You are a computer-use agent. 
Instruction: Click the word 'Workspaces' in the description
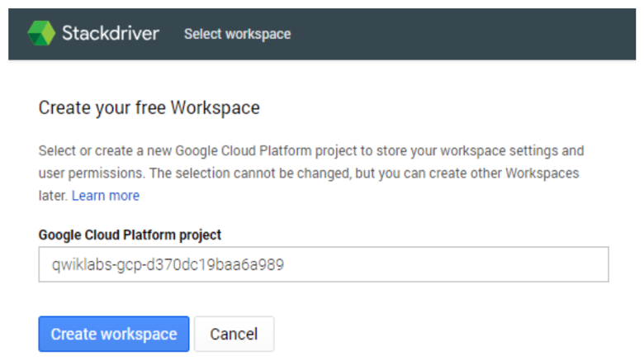542,173
